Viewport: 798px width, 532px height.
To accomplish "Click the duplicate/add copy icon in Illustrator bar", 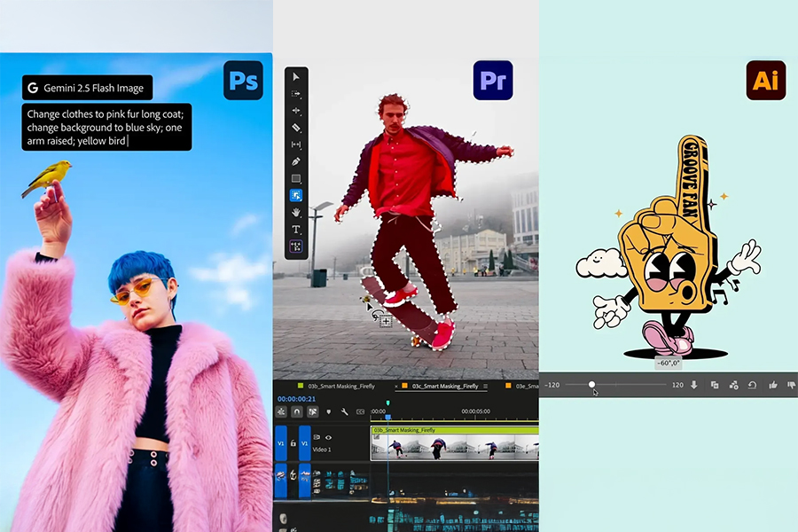I will 715,386.
